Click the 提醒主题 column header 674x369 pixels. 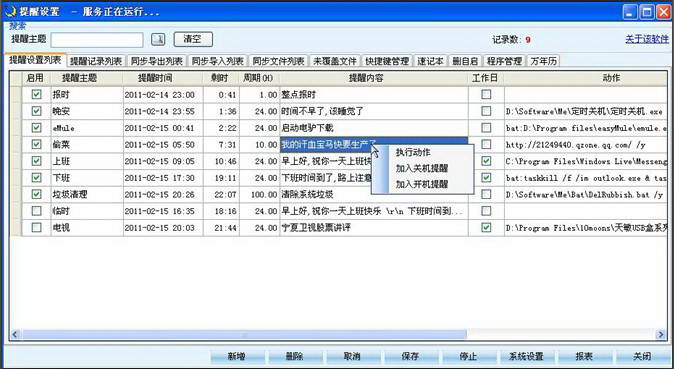click(87, 78)
